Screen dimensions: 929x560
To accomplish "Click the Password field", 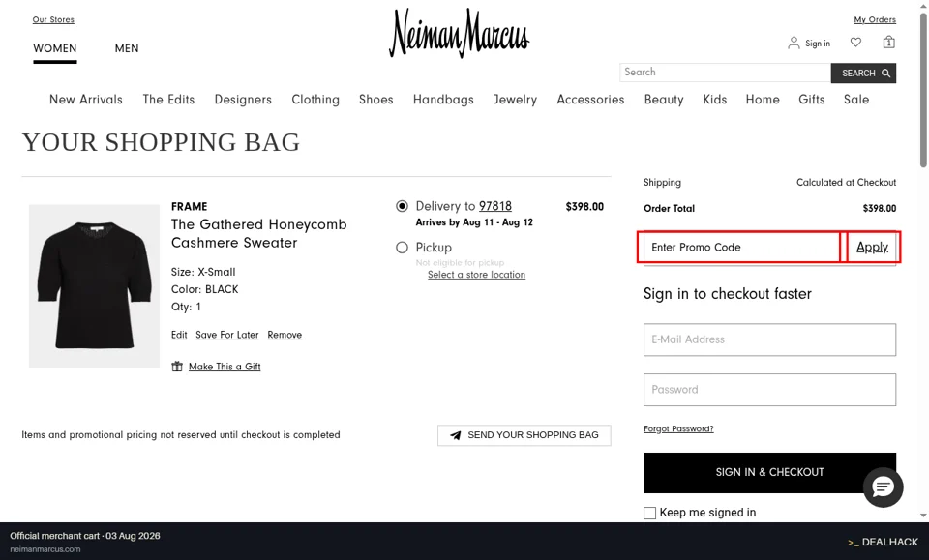I will point(769,390).
